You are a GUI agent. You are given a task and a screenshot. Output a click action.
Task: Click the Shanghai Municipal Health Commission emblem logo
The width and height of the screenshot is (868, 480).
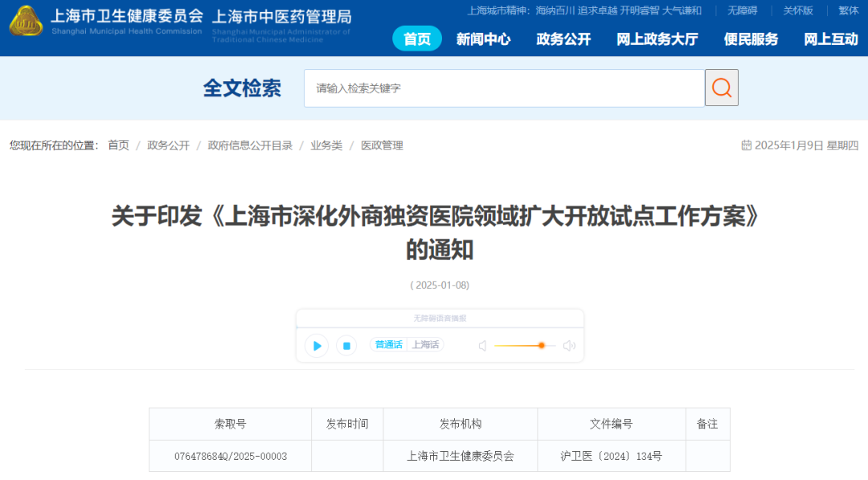[26, 23]
